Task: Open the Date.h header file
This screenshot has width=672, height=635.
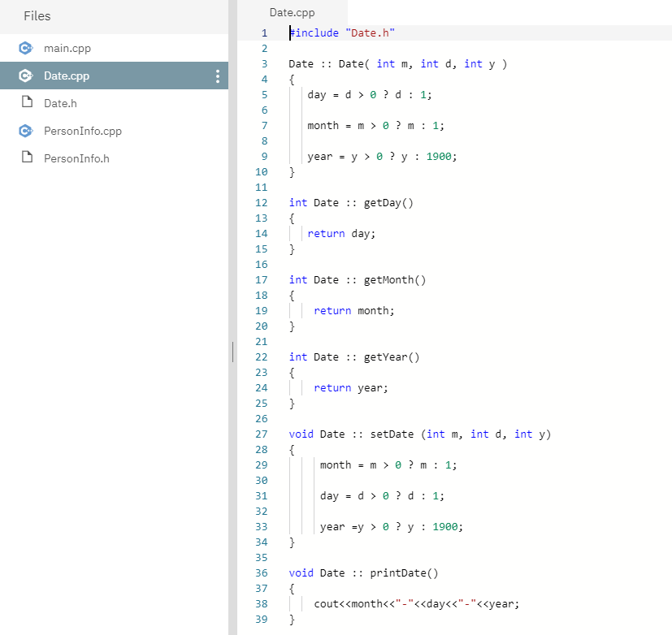Action: tap(114, 103)
